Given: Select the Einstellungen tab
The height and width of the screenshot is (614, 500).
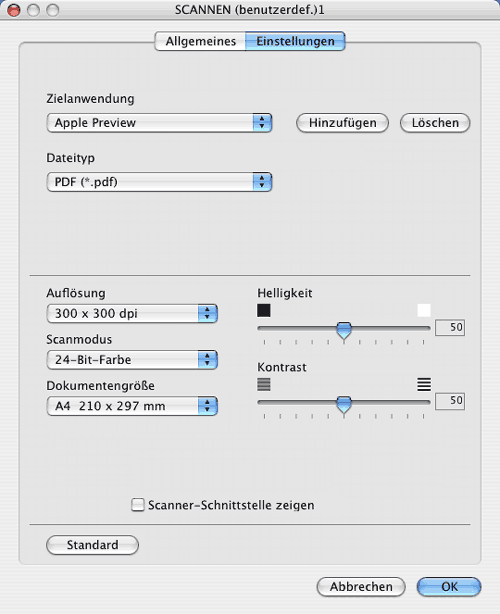Looking at the screenshot, I should (295, 42).
